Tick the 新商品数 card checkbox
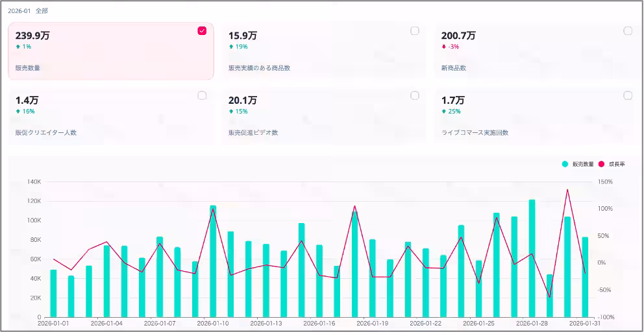The height and width of the screenshot is (332, 644). (x=628, y=30)
